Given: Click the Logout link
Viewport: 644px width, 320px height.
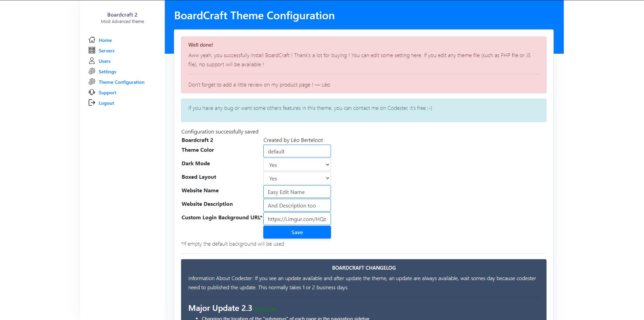Looking at the screenshot, I should pyautogui.click(x=106, y=103).
